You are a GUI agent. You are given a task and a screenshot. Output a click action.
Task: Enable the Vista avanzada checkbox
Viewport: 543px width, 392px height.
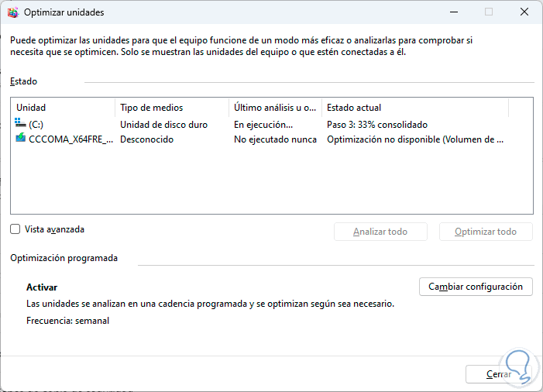(16, 229)
